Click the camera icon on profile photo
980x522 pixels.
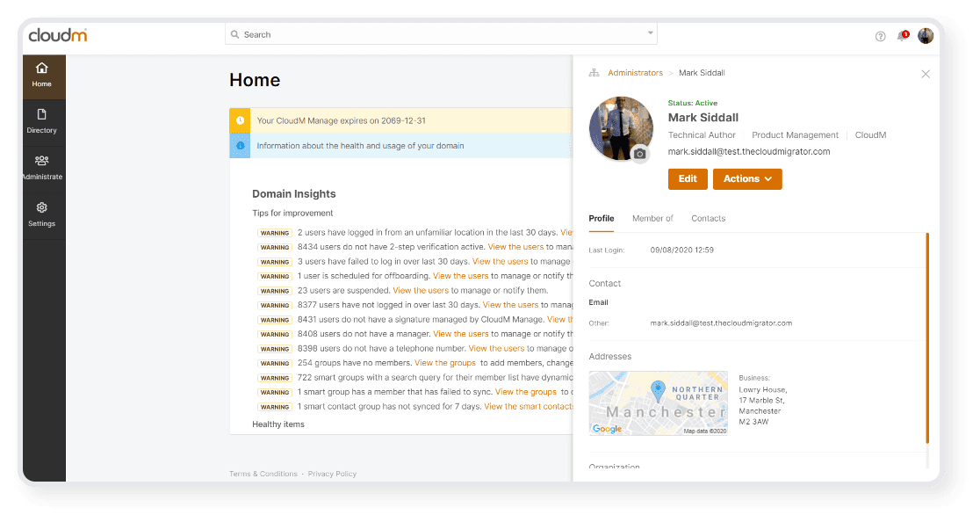[639, 154]
